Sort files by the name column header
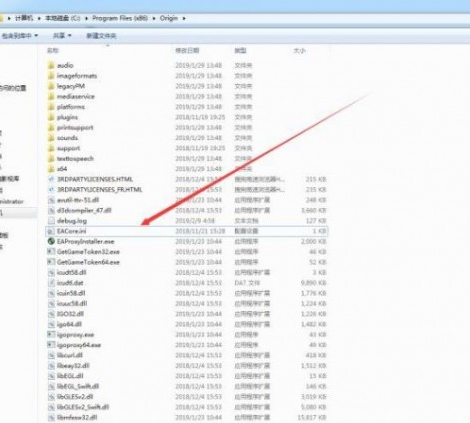The width and height of the screenshot is (470, 423). 53,51
